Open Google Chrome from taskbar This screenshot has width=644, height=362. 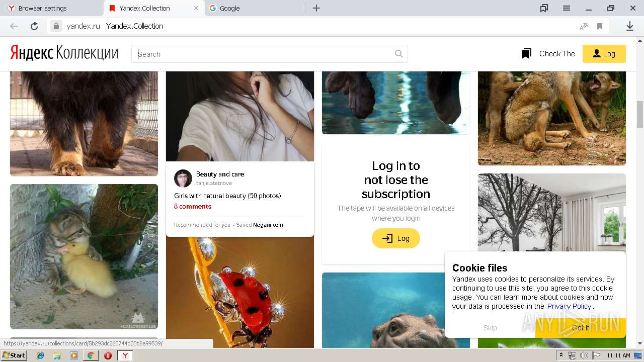click(x=91, y=355)
